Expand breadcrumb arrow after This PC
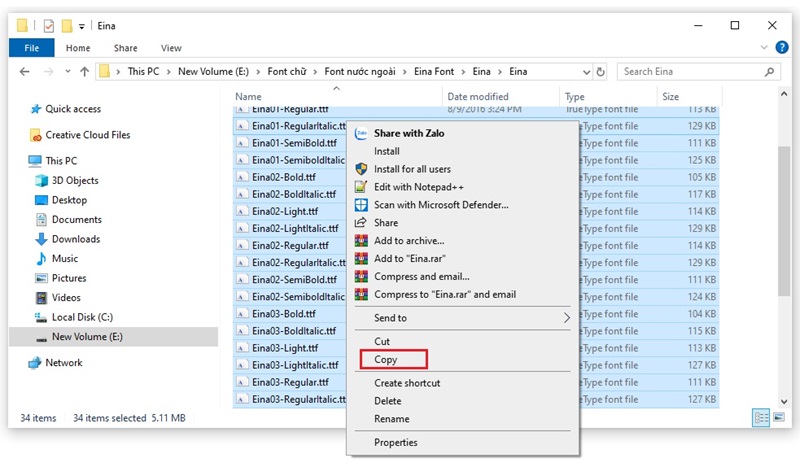The width and height of the screenshot is (800, 467). [x=168, y=72]
